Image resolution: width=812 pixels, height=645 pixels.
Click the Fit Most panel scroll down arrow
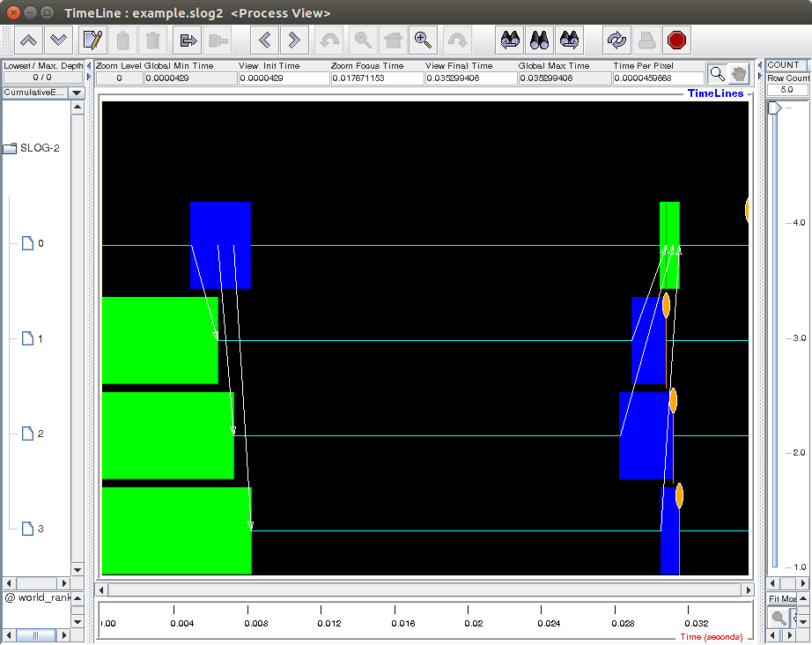[x=803, y=622]
